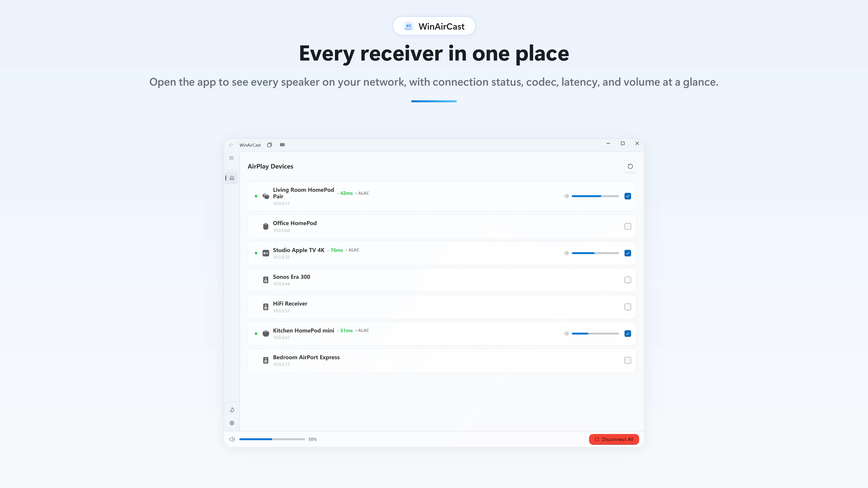Minimize the WinAirCast window
Image resolution: width=868 pixels, height=488 pixels.
click(x=608, y=143)
